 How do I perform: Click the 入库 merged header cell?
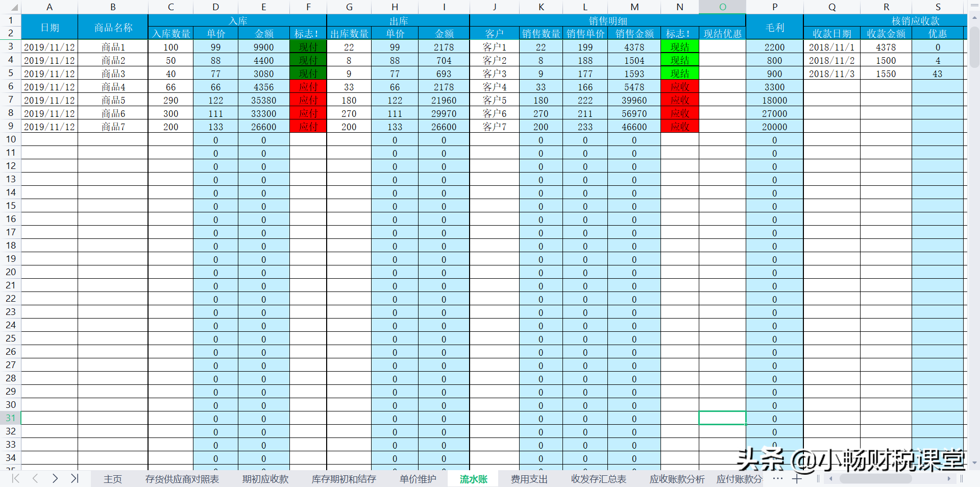pos(237,20)
